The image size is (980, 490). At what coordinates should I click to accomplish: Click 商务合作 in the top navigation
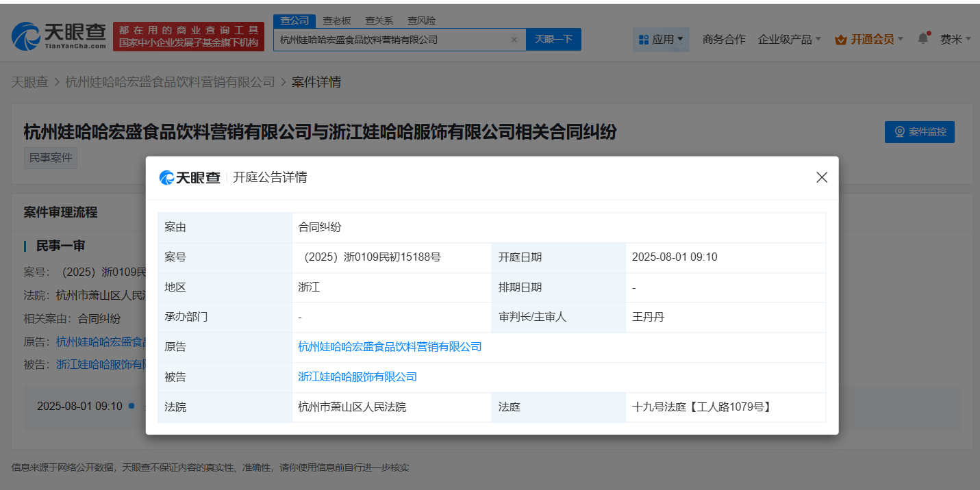point(724,40)
